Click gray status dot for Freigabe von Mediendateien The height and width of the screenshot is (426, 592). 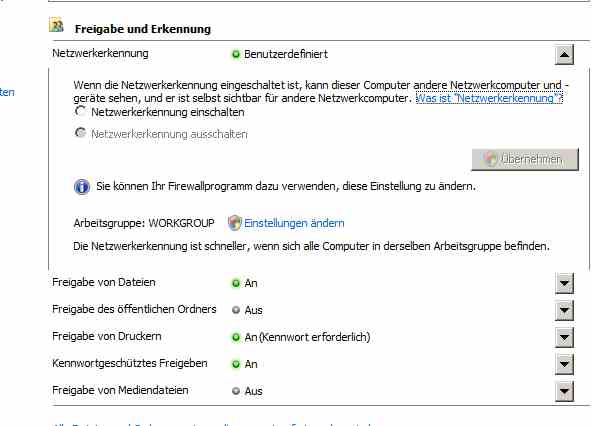pos(236,391)
